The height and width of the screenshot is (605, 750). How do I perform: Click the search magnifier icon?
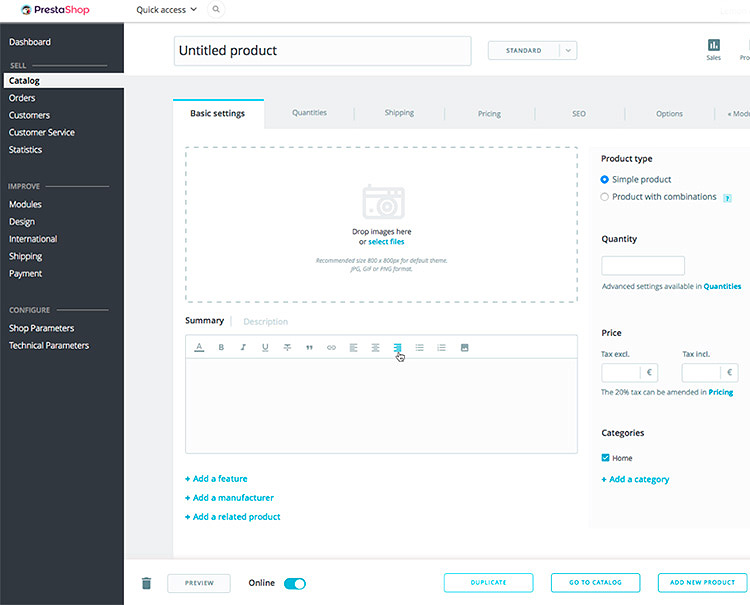coord(216,9)
